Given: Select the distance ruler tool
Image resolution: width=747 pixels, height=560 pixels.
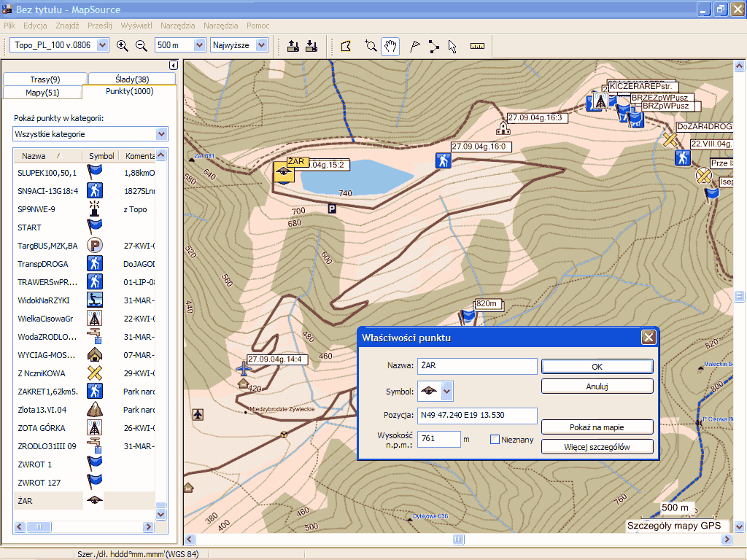Looking at the screenshot, I should click(x=477, y=46).
